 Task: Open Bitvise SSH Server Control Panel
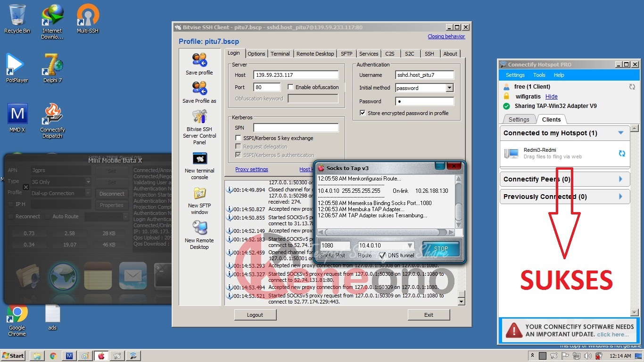coord(199,116)
